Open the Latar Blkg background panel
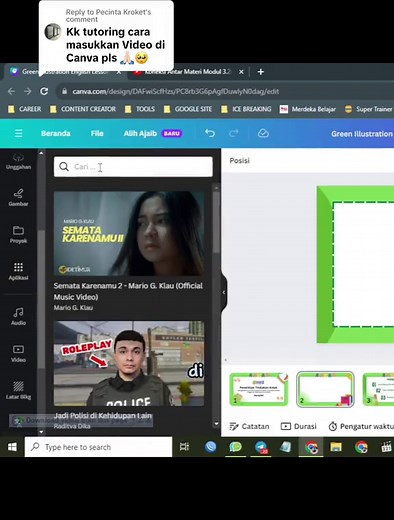The width and height of the screenshot is (394, 520). pyautogui.click(x=18, y=390)
